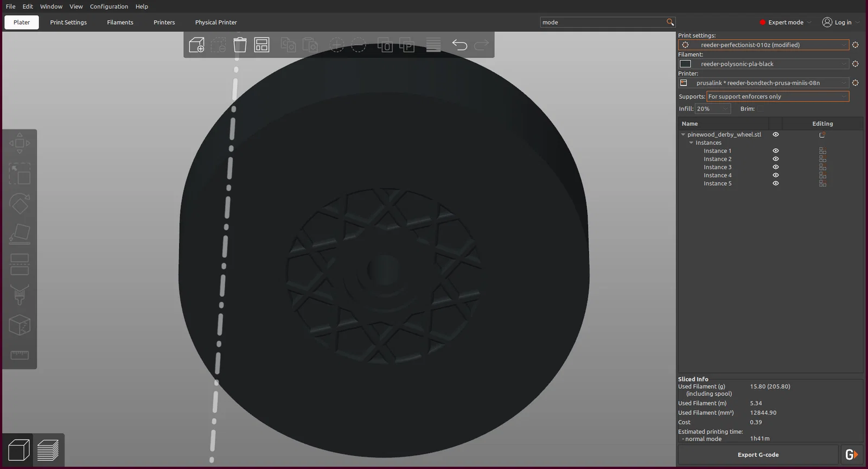Open the Physical Printer tab
The width and height of the screenshot is (868, 469).
point(216,22)
